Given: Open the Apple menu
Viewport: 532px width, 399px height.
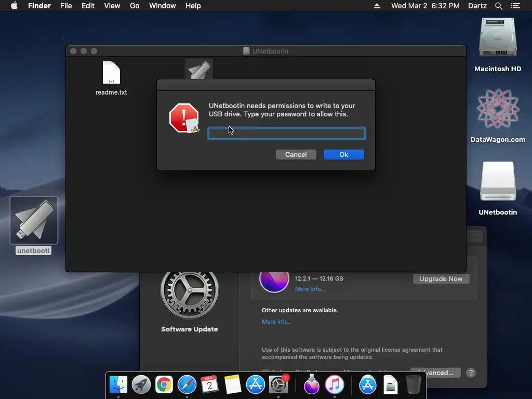Looking at the screenshot, I should click(x=14, y=6).
